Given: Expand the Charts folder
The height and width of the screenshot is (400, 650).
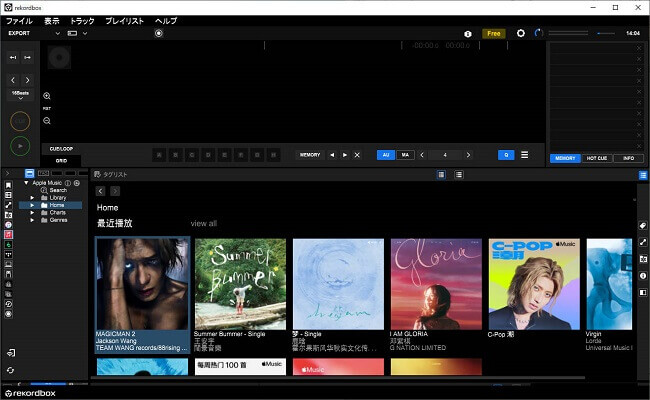Looking at the screenshot, I should click(32, 213).
